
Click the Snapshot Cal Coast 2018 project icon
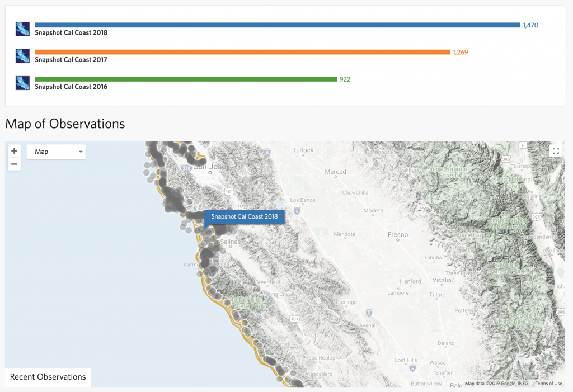pyautogui.click(x=22, y=28)
